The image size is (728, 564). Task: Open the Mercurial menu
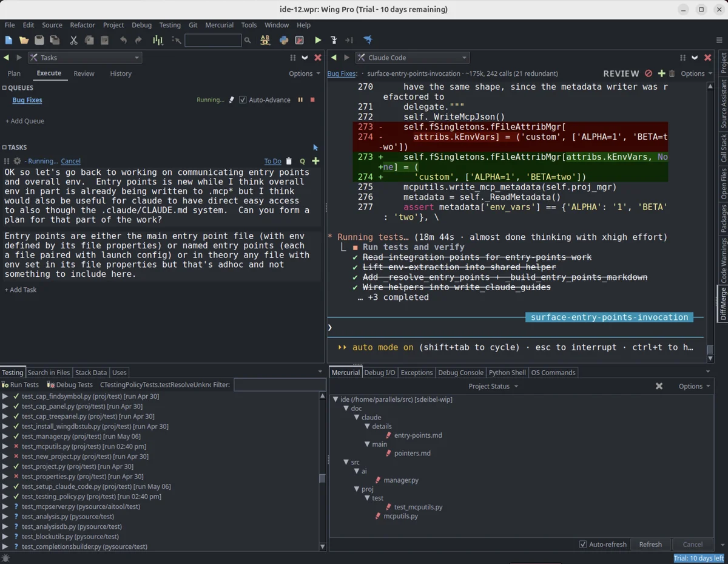click(220, 25)
